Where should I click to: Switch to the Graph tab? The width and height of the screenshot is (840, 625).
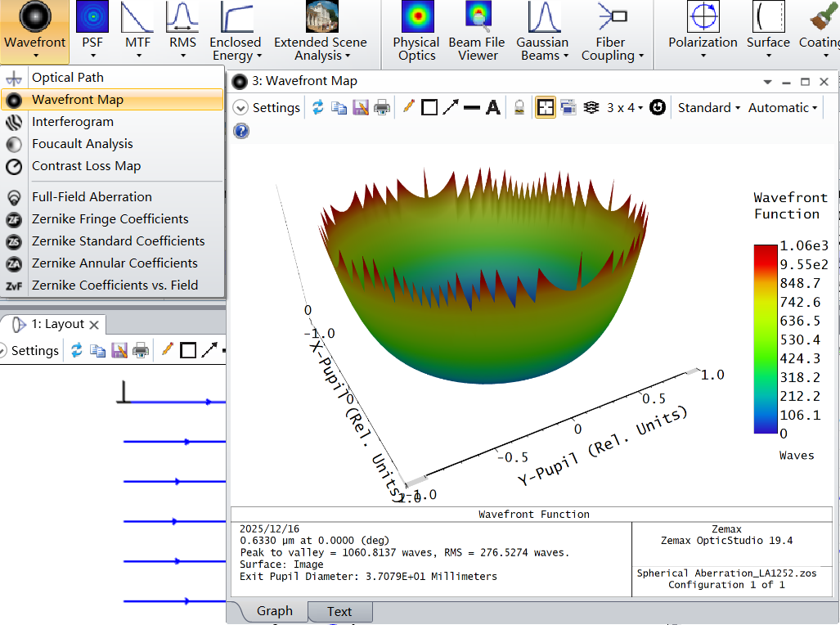click(274, 611)
